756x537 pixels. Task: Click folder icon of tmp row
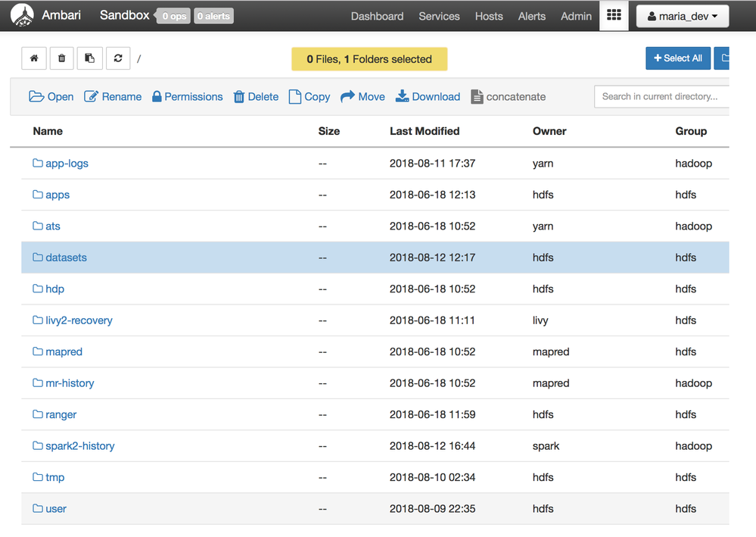[38, 476]
